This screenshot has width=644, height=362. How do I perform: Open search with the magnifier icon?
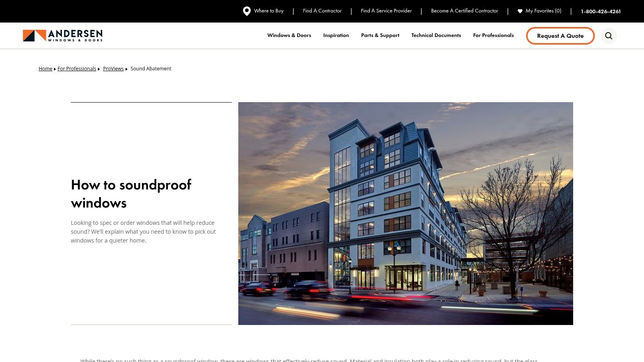pos(609,35)
